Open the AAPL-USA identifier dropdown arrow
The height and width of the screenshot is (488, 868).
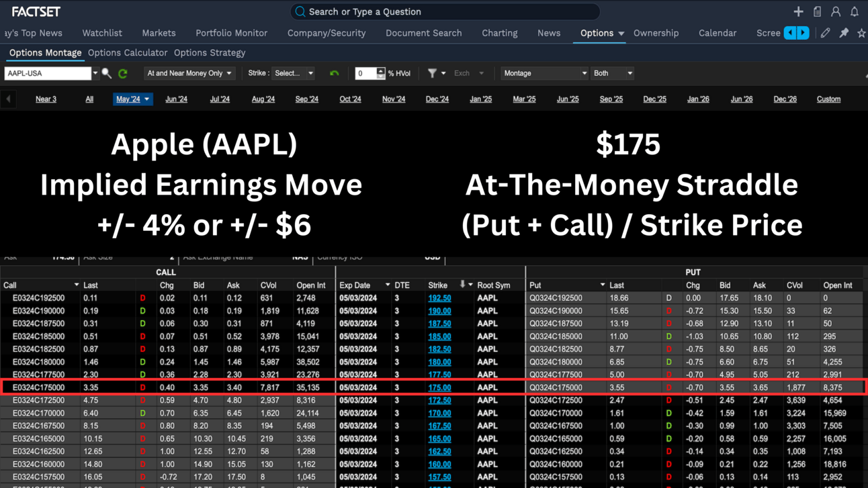pos(95,73)
